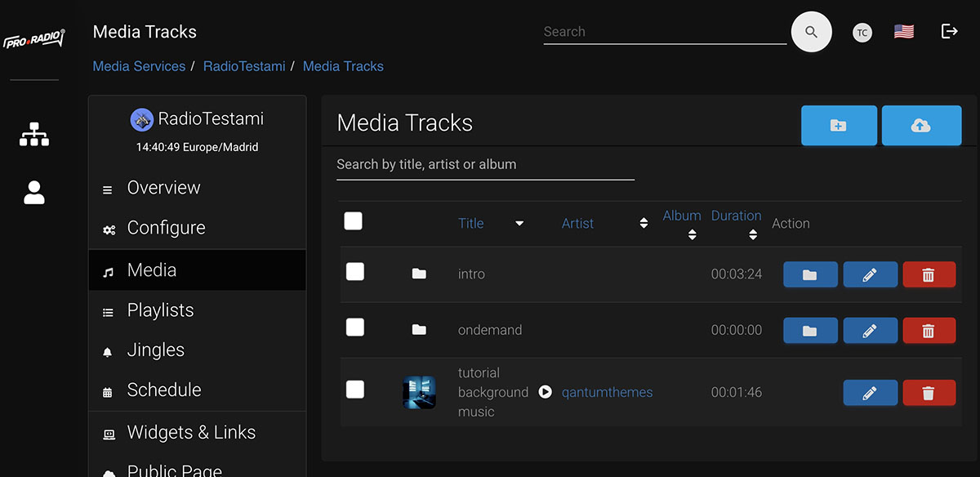This screenshot has width=980, height=477.
Task: Click the search magnifier icon in the header
Action: 811,31
